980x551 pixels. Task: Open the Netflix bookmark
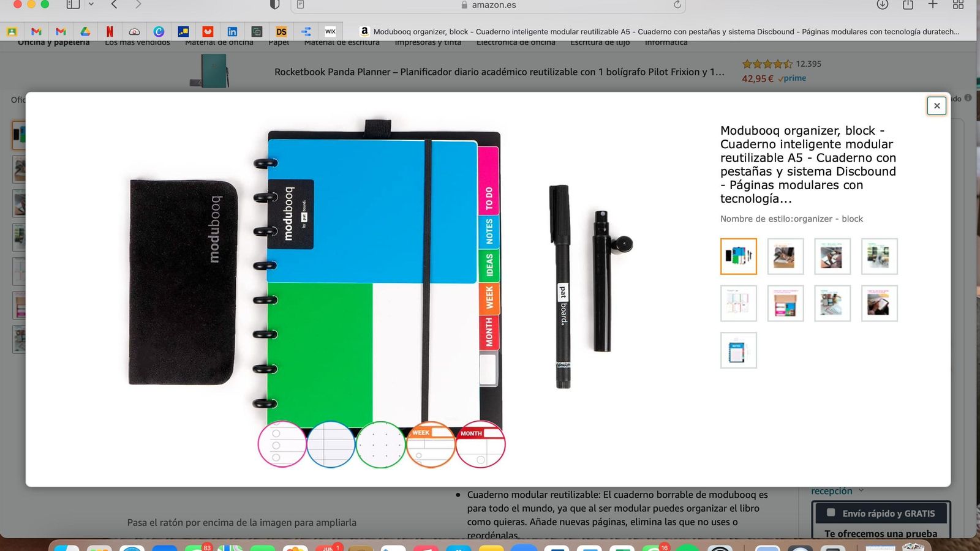(x=110, y=31)
